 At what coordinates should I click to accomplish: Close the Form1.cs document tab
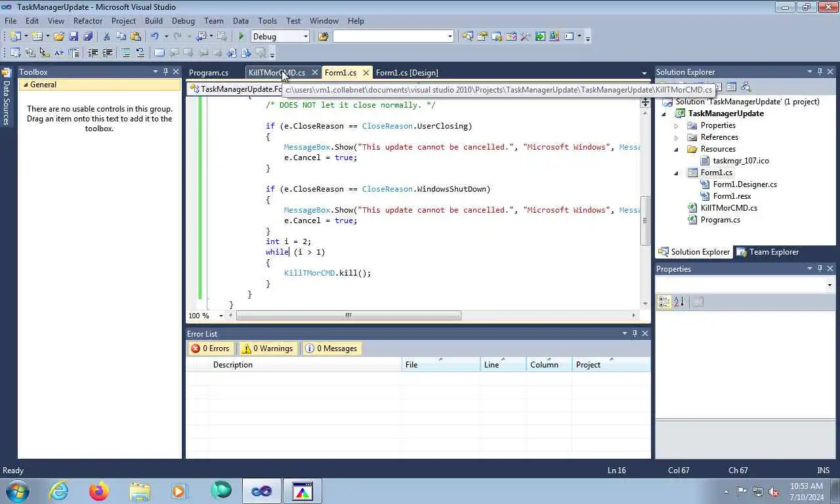[x=366, y=73]
